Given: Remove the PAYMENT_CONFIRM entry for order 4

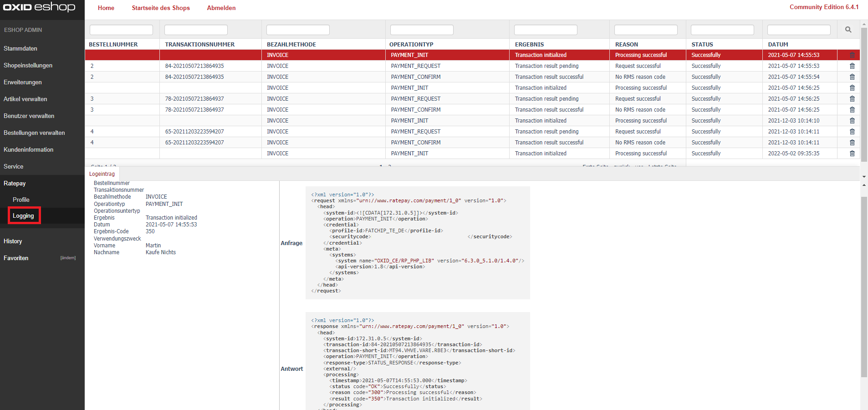Looking at the screenshot, I should pos(852,143).
